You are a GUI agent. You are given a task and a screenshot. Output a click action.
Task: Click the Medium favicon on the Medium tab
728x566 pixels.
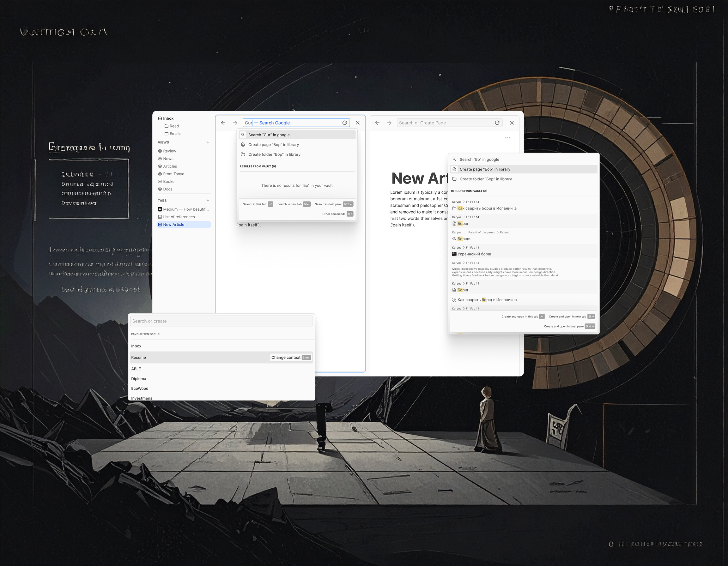click(160, 209)
